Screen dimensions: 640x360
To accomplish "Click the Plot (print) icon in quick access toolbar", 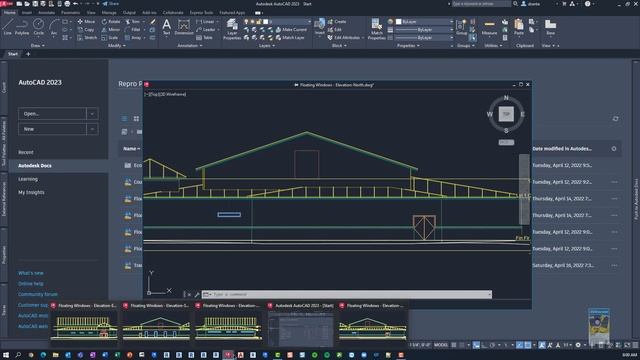I will click(67, 4).
